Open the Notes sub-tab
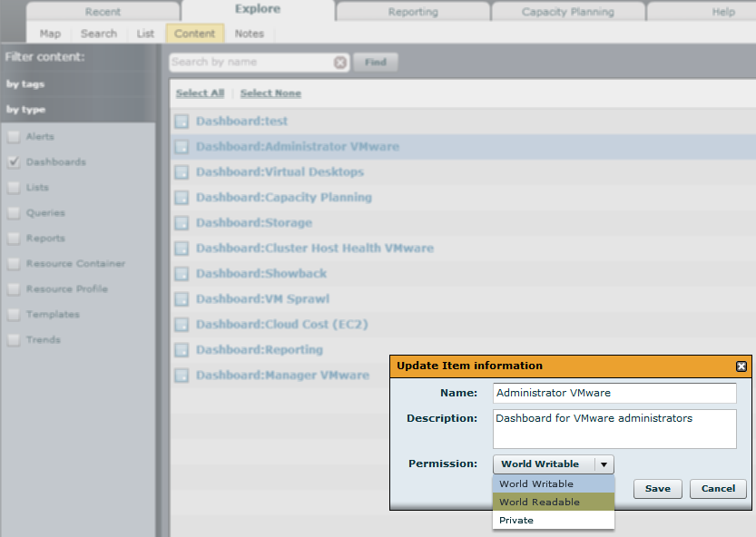This screenshot has width=756, height=537. coord(250,33)
